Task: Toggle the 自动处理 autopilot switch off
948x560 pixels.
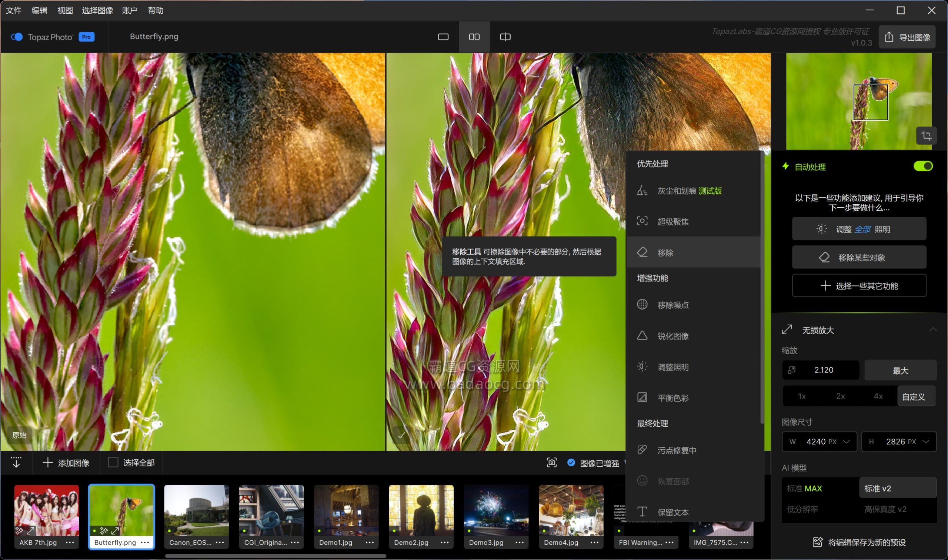Action: coord(923,167)
